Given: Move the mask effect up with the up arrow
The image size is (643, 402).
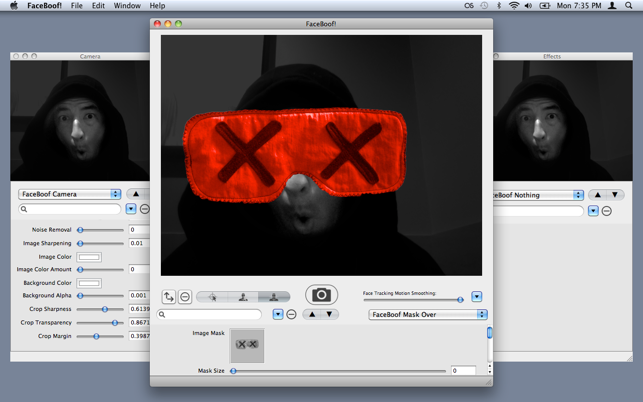Looking at the screenshot, I should point(312,315).
